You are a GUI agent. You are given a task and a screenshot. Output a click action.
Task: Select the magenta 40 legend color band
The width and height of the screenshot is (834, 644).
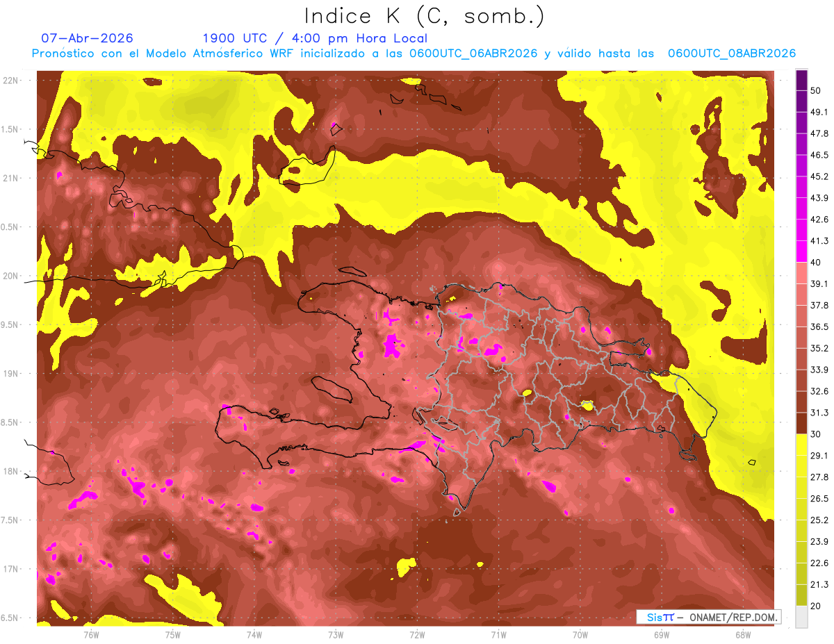pyautogui.click(x=801, y=251)
